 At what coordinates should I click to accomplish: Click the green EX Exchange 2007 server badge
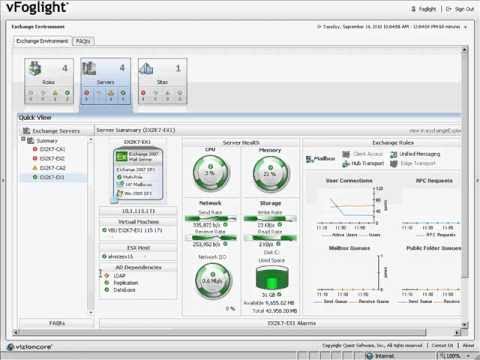tap(122, 156)
